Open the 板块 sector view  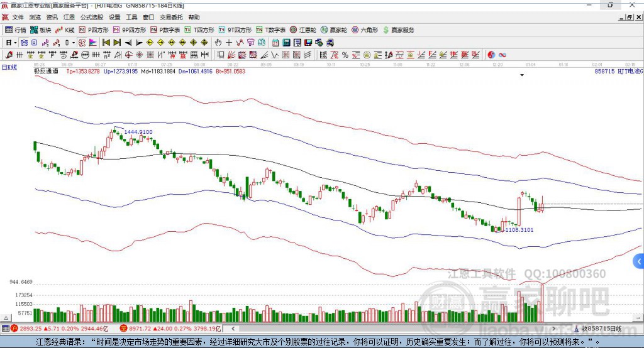40,30
